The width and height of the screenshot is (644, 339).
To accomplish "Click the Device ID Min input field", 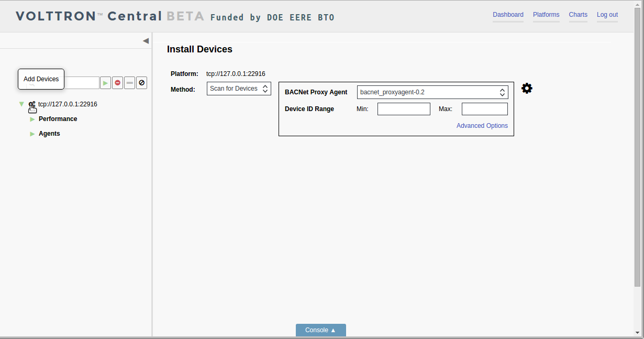I will click(404, 109).
